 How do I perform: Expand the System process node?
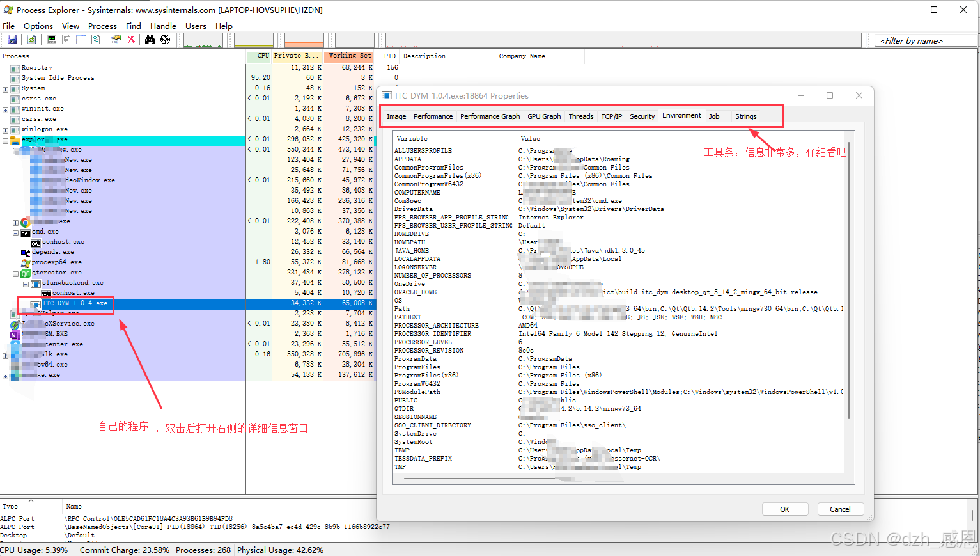pos(5,89)
